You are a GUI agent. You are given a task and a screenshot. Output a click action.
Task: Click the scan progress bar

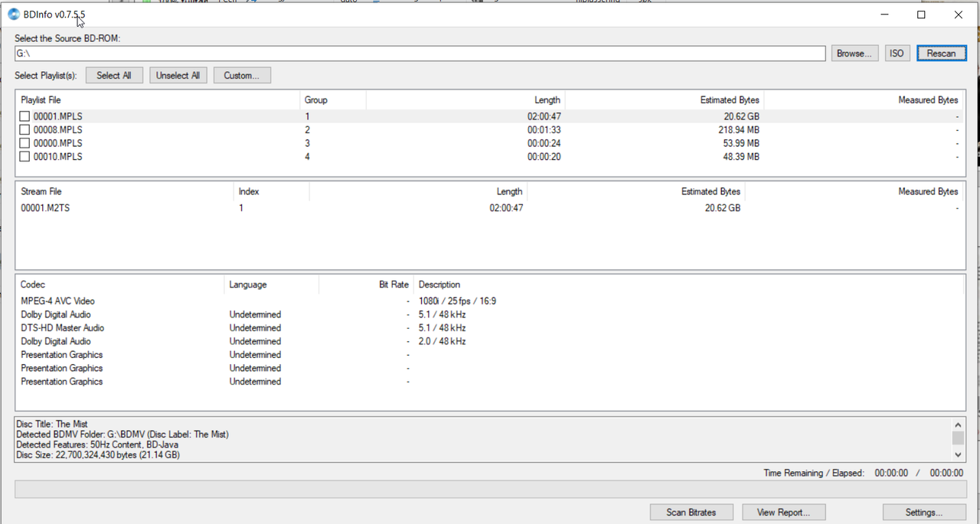490,489
